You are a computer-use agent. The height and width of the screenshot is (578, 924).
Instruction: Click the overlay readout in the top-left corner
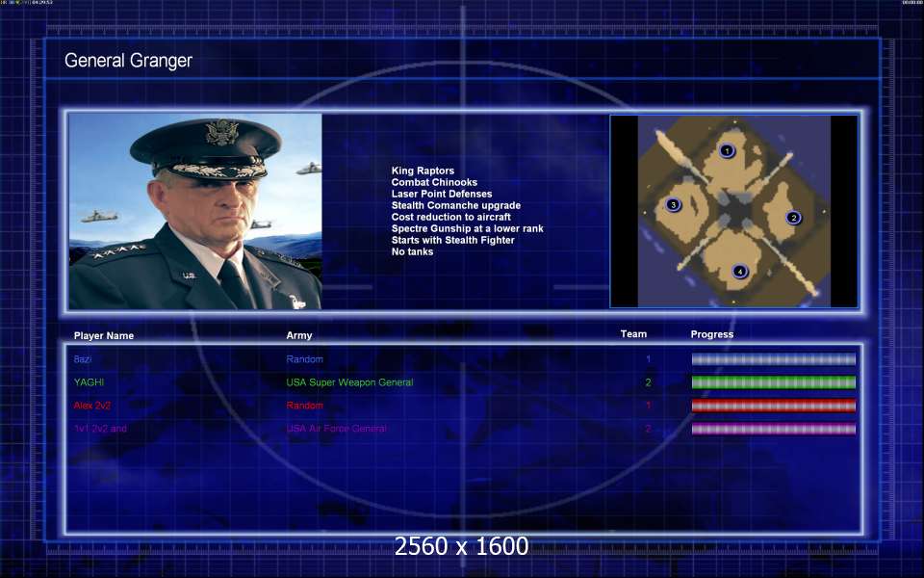27,3
